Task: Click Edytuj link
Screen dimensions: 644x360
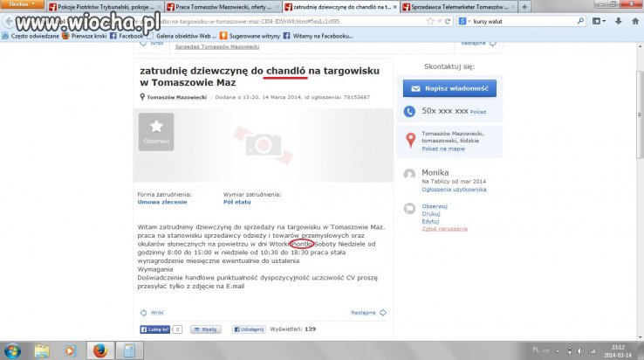Action: pyautogui.click(x=430, y=221)
